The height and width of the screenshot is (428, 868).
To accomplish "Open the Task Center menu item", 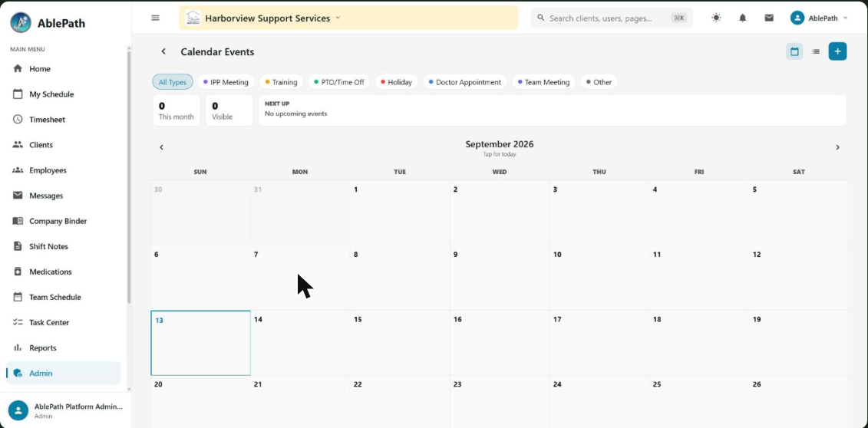I will pyautogui.click(x=63, y=322).
